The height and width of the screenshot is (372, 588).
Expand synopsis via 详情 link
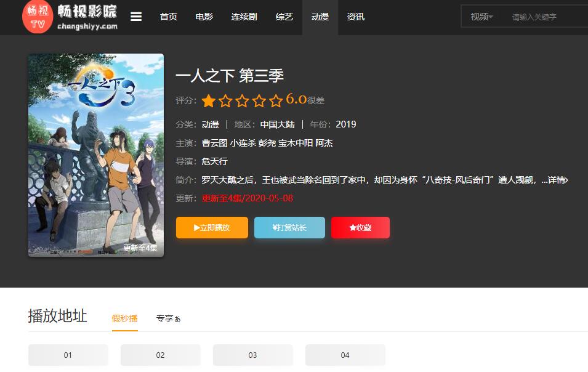tap(558, 180)
